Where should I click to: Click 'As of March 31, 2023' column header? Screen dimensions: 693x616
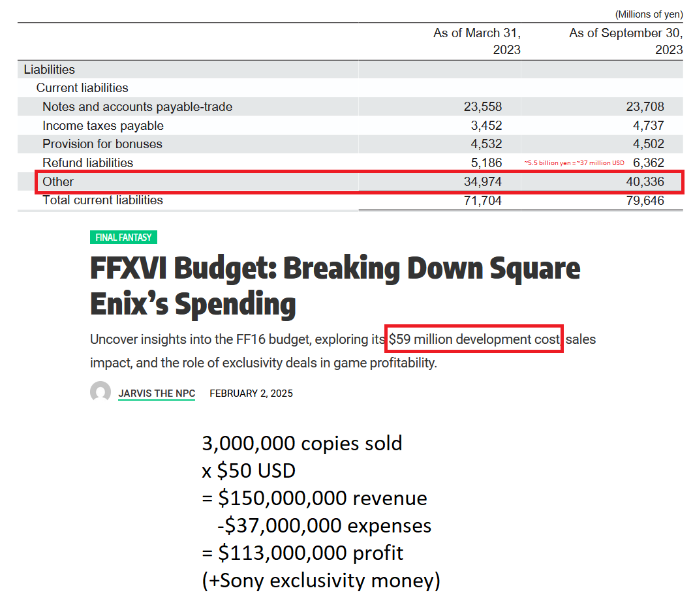coord(477,41)
